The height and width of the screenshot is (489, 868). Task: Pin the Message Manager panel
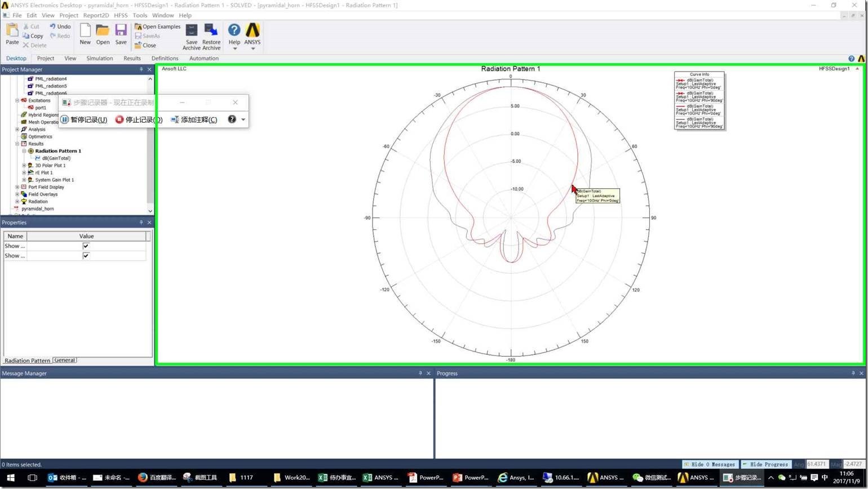pyautogui.click(x=420, y=373)
